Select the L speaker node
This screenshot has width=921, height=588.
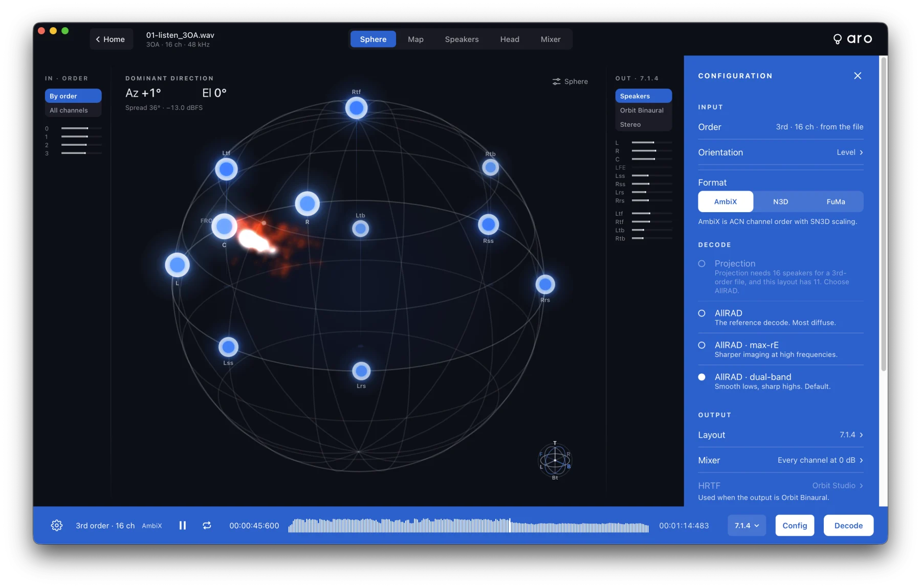[x=177, y=265]
